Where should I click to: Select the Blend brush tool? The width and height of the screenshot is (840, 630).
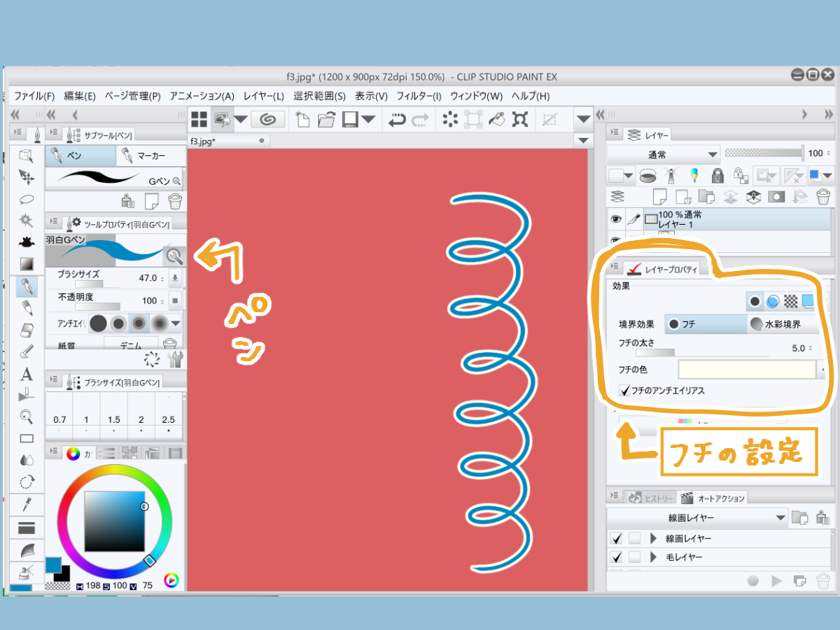pos(27,351)
